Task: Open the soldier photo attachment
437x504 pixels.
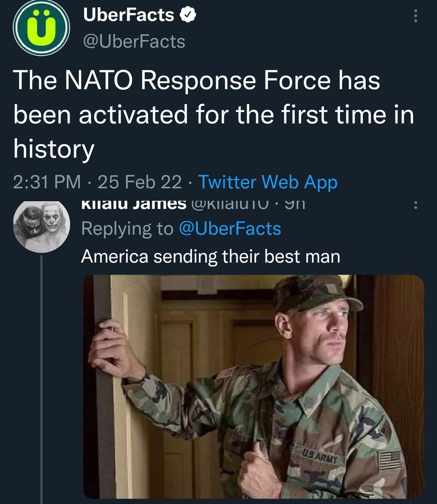Action: (x=253, y=385)
